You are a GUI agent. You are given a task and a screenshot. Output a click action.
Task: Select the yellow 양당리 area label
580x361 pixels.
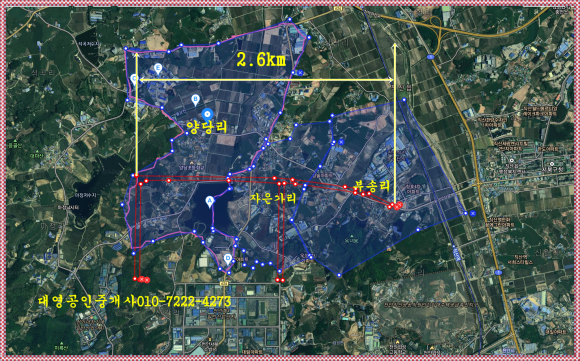tap(207, 127)
